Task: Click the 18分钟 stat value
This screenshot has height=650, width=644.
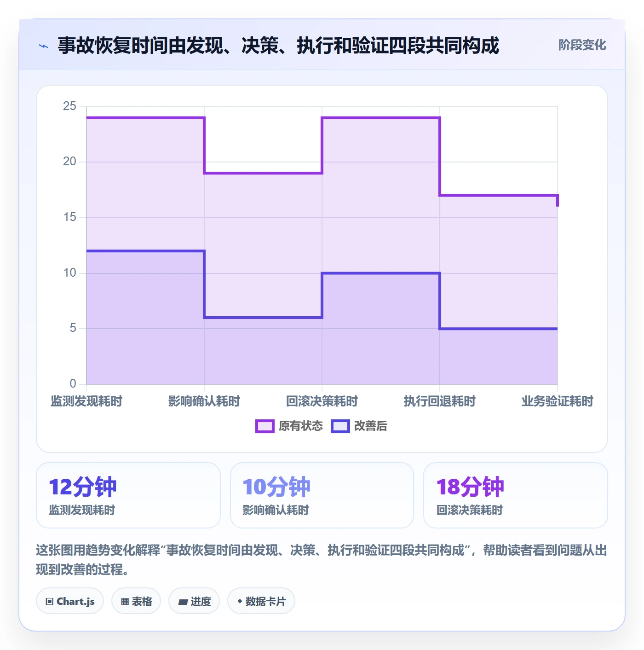Action: 470,487
